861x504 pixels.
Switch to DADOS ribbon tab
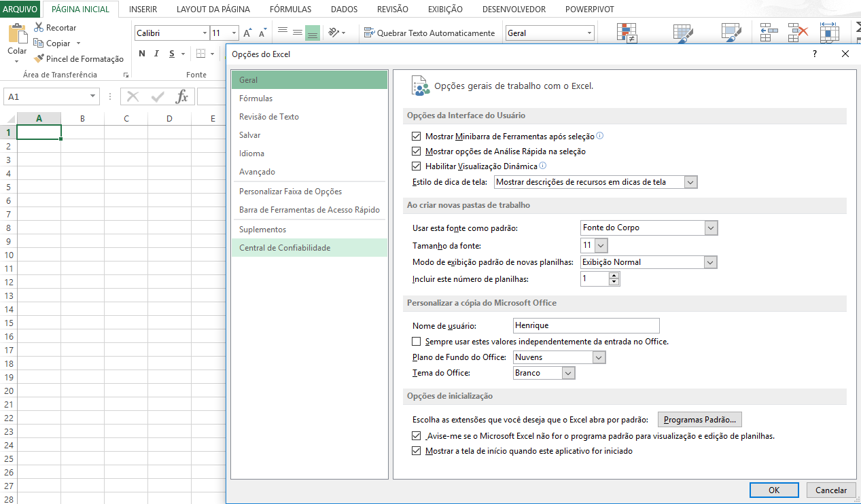tap(344, 10)
